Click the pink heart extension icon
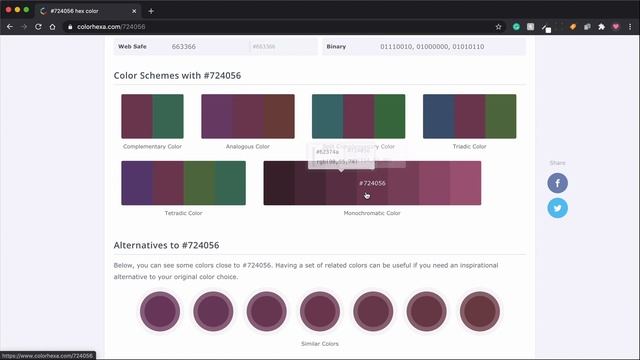The height and width of the screenshot is (360, 640). (616, 27)
